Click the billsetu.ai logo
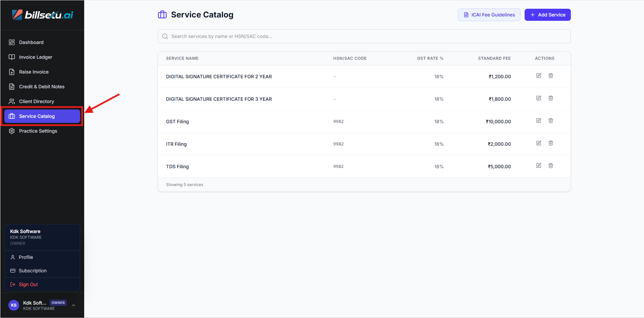Image resolution: width=644 pixels, height=318 pixels. pyautogui.click(x=42, y=15)
